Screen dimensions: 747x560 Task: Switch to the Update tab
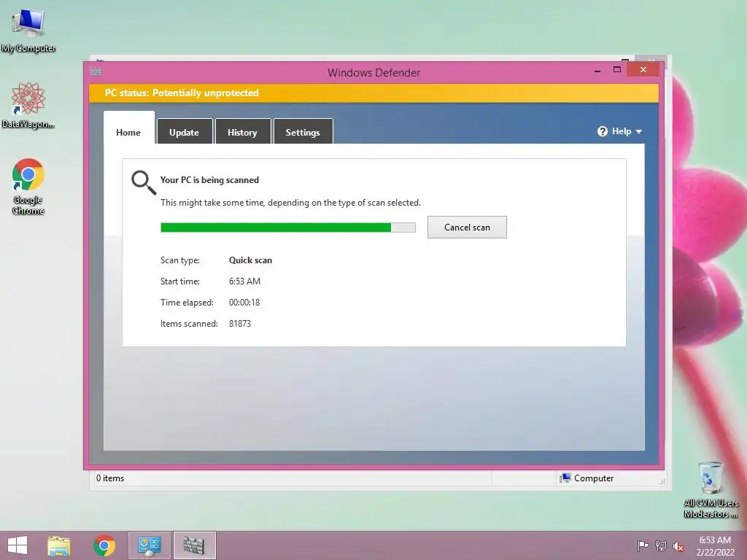click(x=185, y=131)
